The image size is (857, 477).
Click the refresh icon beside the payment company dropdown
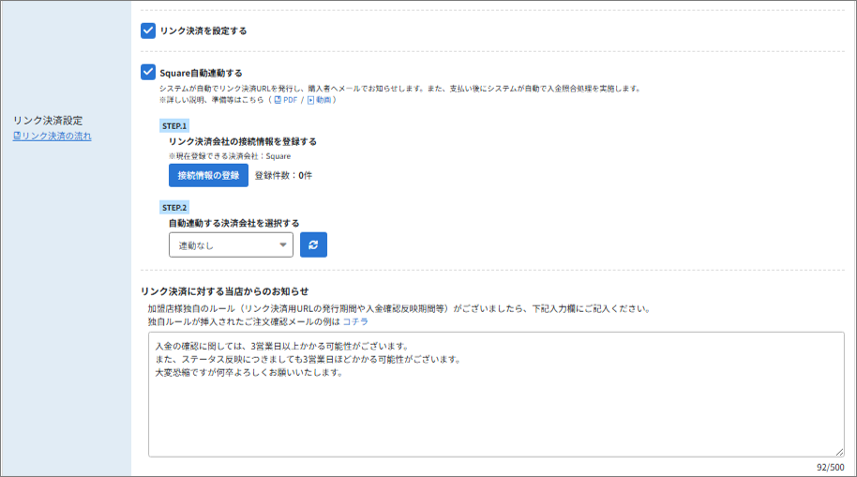pos(313,244)
